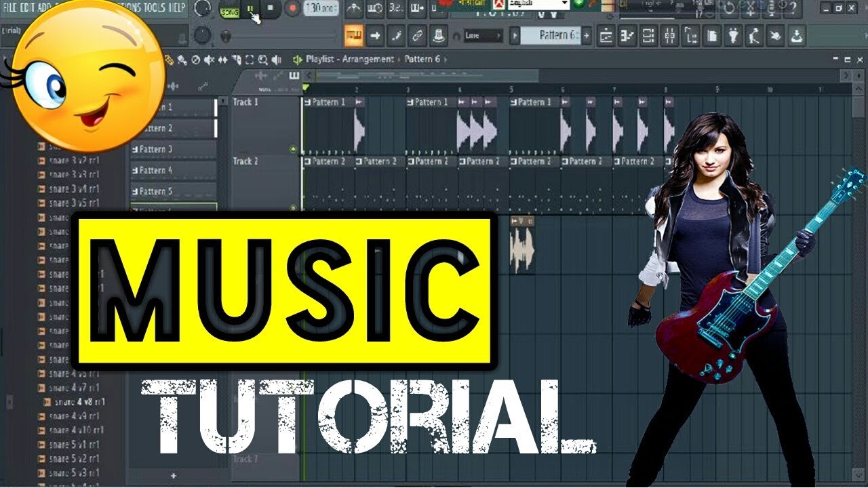Toggle the 3.2.1 countdown before recording
Viewport: 868px width, 488px height.
[x=396, y=8]
